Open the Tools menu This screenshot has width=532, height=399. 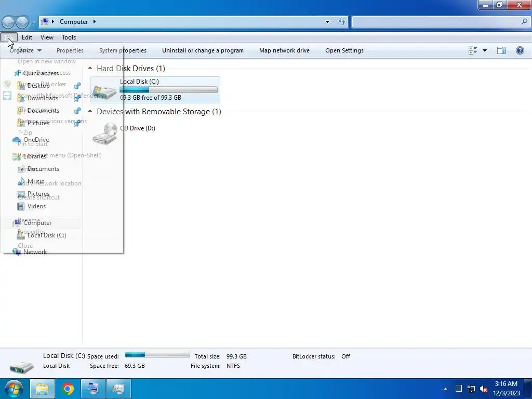click(69, 37)
